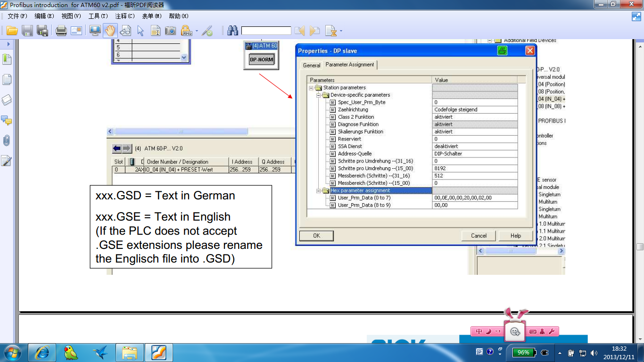644x362 pixels.
Task: Click into the toolbar search box
Action: pyautogui.click(x=266, y=31)
